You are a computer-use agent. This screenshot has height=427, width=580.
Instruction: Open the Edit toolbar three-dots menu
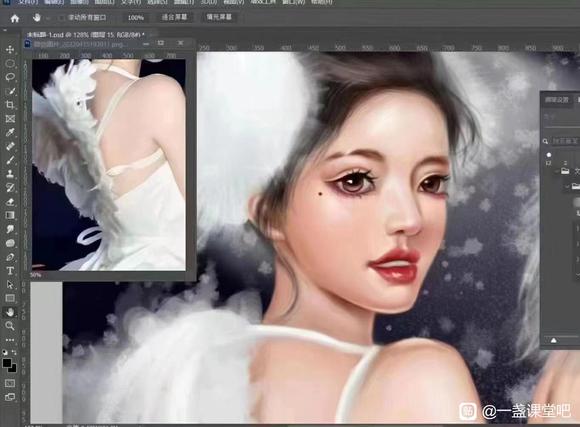[10, 340]
